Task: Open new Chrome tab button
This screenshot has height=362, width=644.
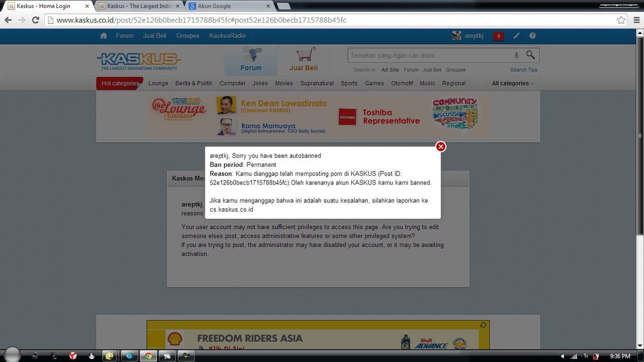Action: [284, 6]
